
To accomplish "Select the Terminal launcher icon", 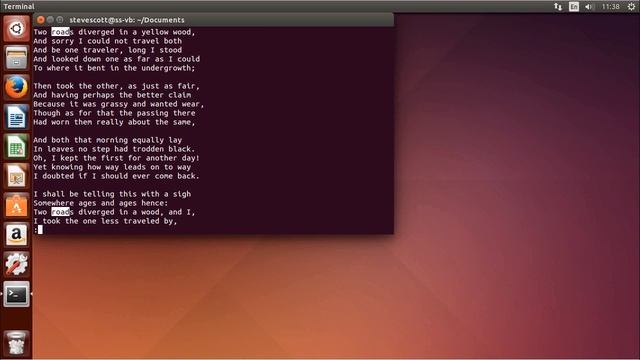I will coord(16,294).
